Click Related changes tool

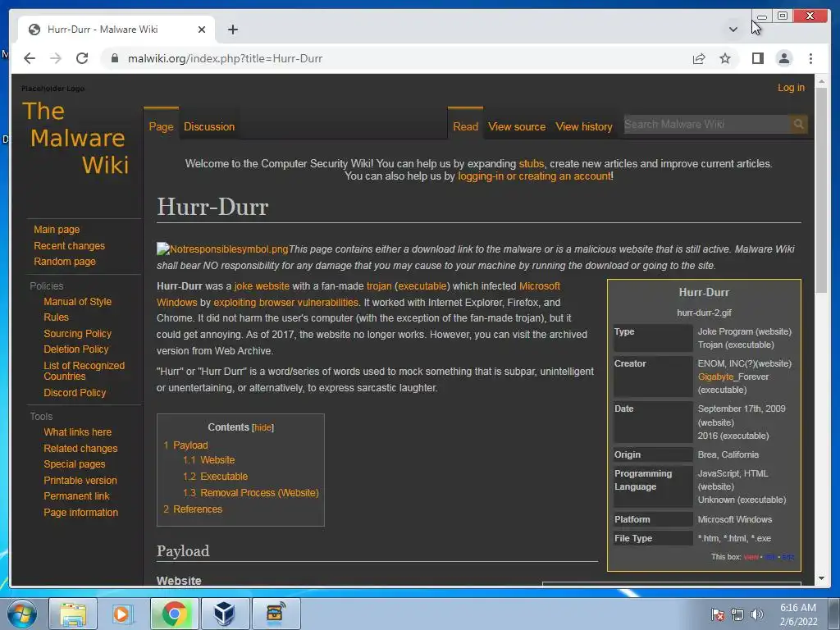pyautogui.click(x=80, y=449)
